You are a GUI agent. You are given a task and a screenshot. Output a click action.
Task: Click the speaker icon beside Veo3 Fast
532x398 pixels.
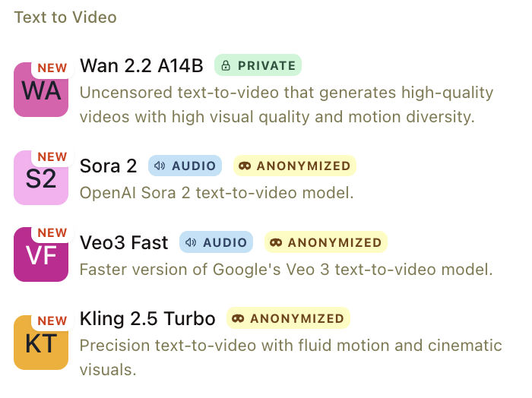(x=191, y=243)
